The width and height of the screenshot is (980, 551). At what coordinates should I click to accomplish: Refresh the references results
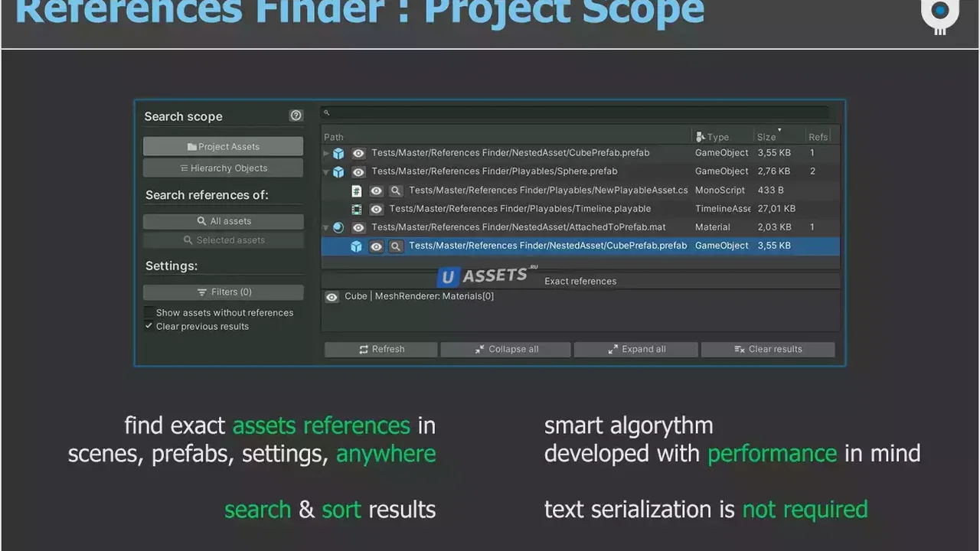pyautogui.click(x=381, y=349)
